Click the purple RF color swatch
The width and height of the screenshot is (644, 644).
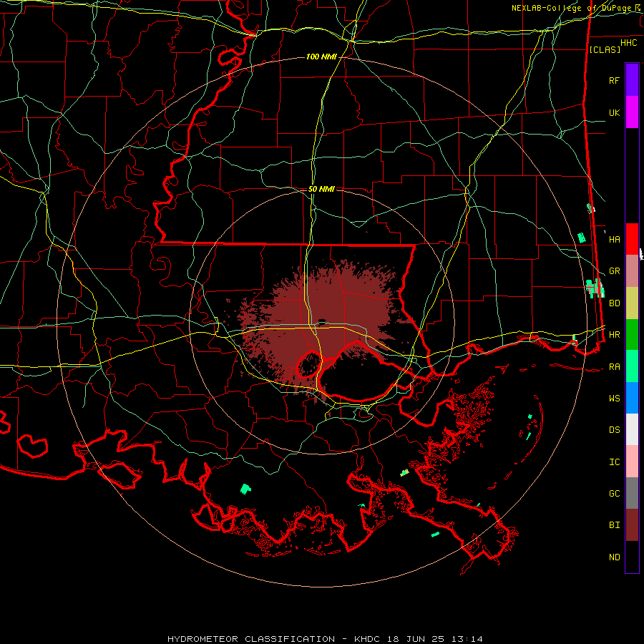point(632,80)
